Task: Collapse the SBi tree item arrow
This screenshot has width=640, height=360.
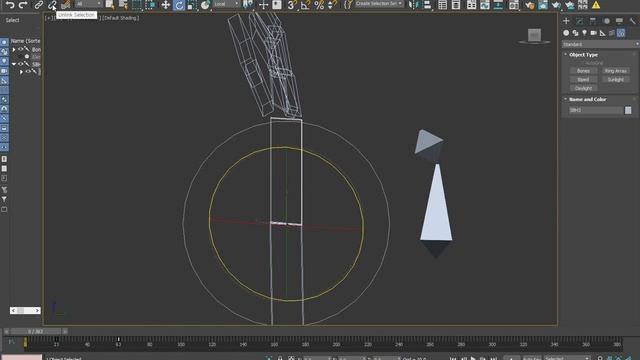Action: tap(14, 64)
